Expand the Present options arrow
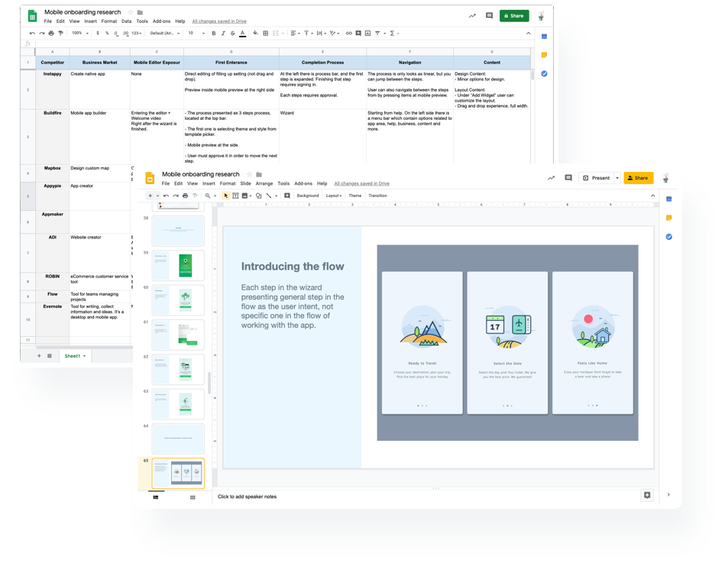 click(617, 178)
